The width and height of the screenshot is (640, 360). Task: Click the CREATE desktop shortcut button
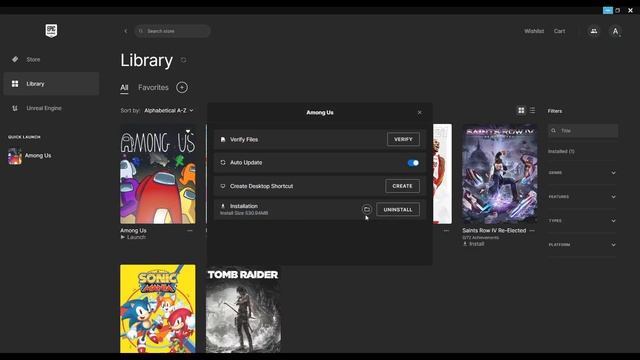(402, 186)
